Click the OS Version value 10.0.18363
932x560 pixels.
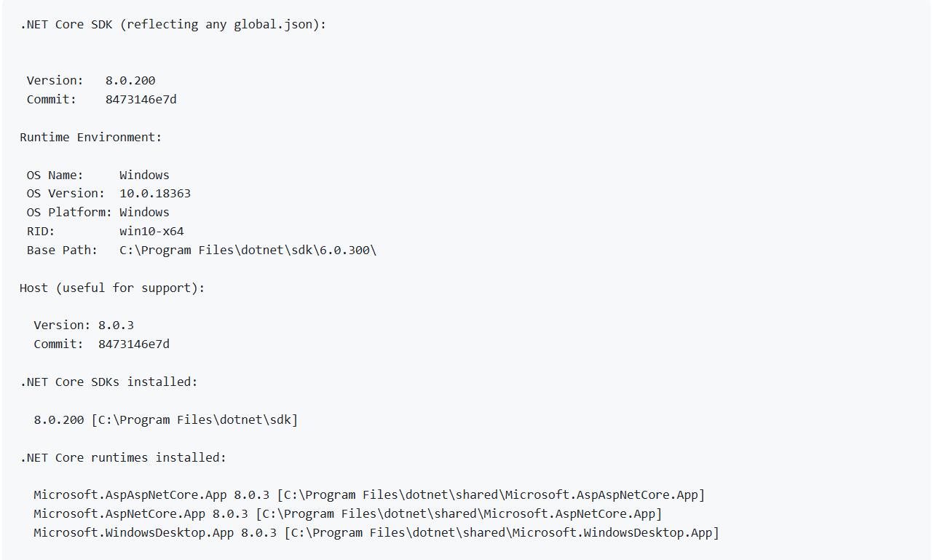tap(155, 193)
